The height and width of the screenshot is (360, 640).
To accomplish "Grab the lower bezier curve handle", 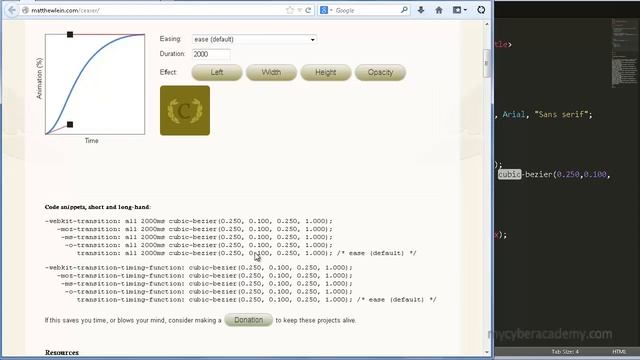I will [x=70, y=124].
